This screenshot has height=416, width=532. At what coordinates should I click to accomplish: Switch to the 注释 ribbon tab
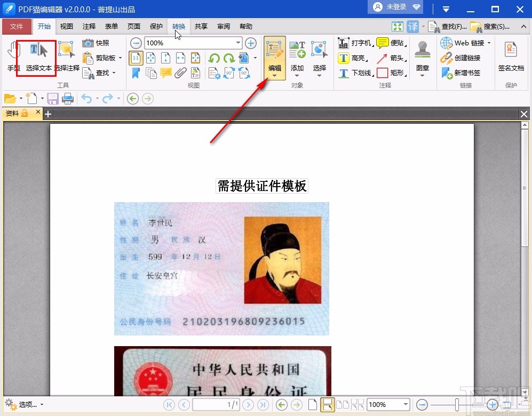(x=89, y=26)
